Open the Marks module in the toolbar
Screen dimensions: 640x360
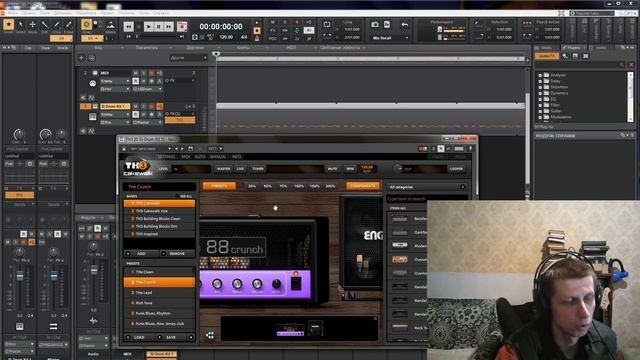point(111,27)
